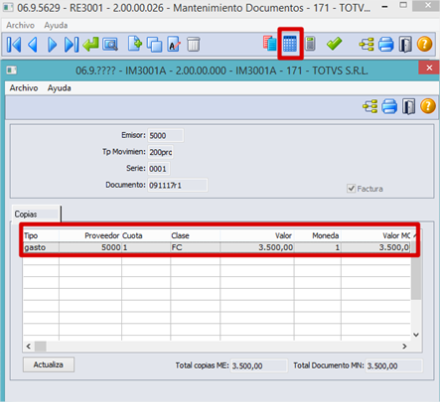Viewport: 440px width, 402px height.
Task: Go to next record arrow
Action: [52, 45]
